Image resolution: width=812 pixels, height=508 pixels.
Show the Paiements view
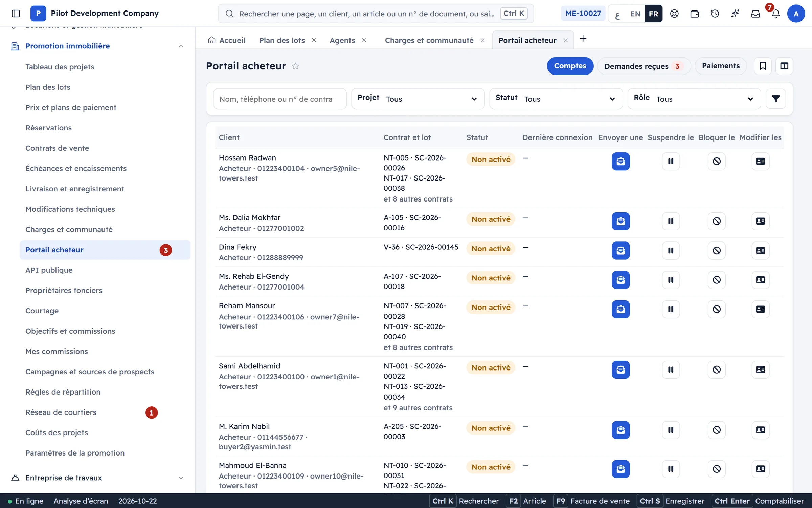(721, 66)
